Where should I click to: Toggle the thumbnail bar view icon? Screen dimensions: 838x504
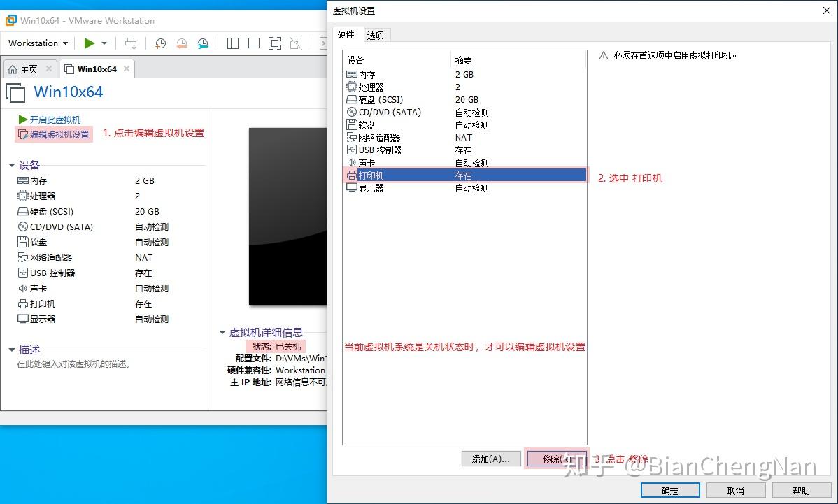[254, 43]
